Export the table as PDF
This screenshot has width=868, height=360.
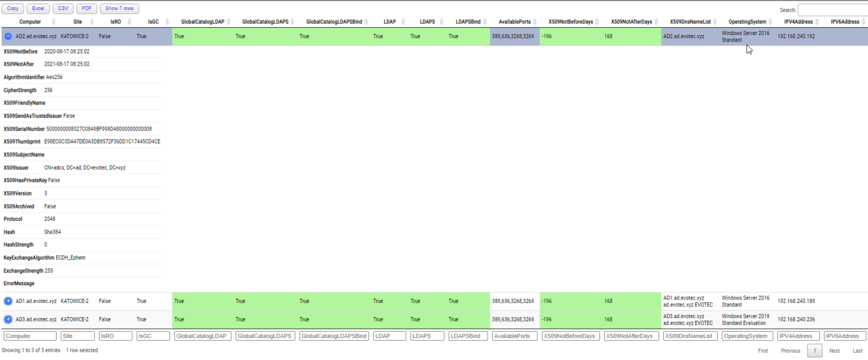(x=86, y=8)
